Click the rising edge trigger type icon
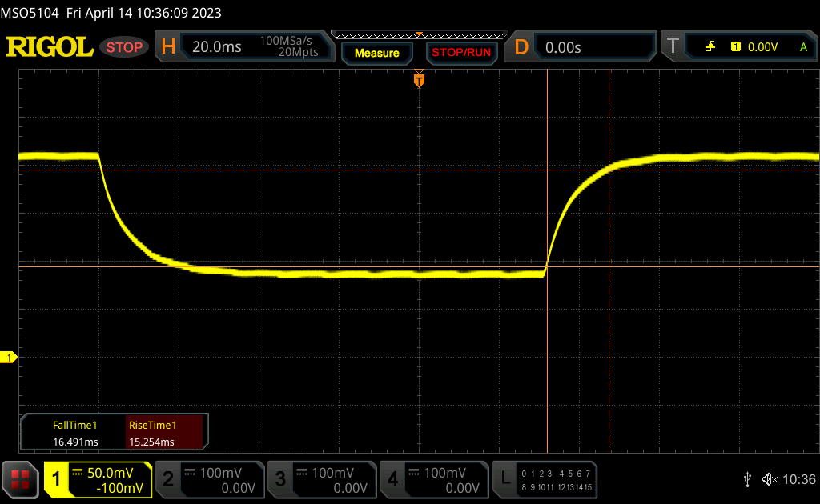The width and height of the screenshot is (820, 504). 710,47
